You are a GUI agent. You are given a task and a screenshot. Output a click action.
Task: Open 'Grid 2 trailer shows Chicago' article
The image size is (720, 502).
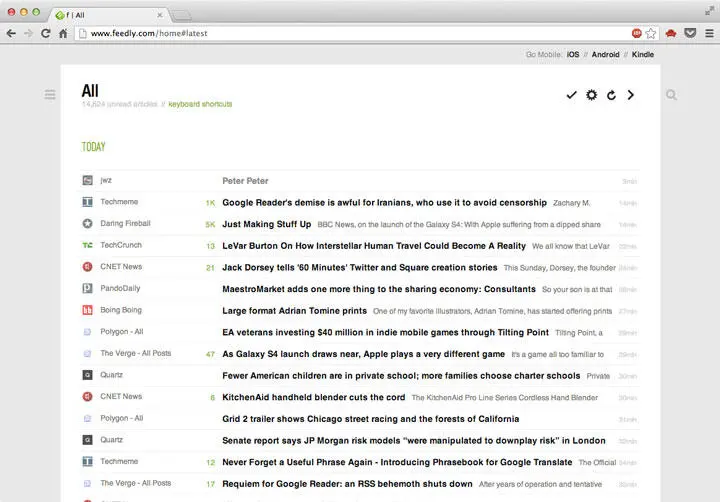coord(371,418)
